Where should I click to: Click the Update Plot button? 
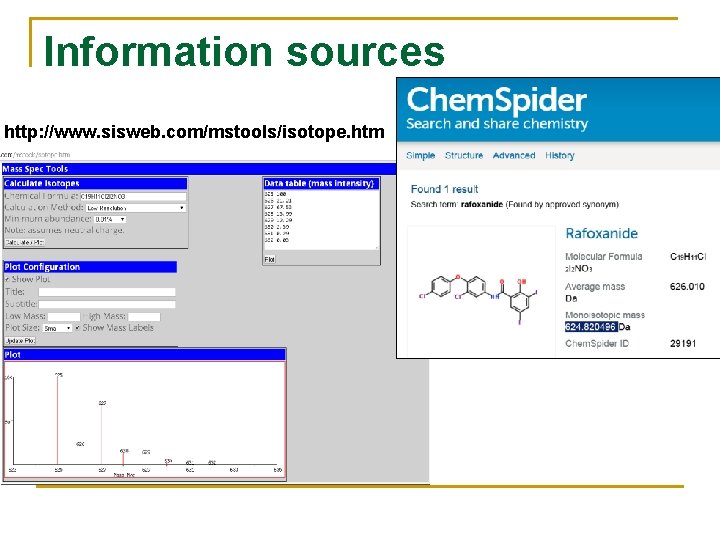pyautogui.click(x=21, y=341)
